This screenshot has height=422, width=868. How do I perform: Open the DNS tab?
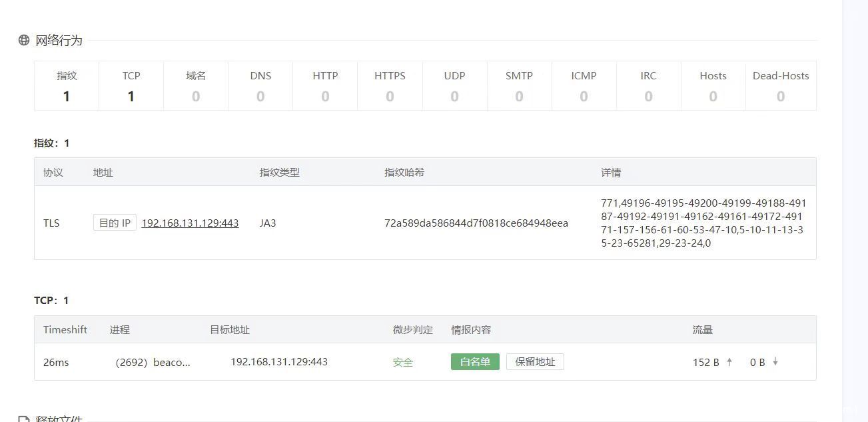click(260, 86)
